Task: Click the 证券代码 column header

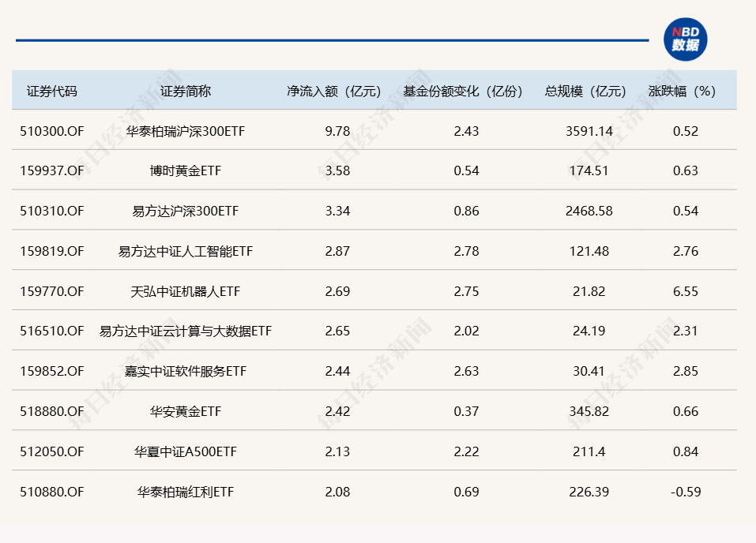Action: tap(52, 91)
